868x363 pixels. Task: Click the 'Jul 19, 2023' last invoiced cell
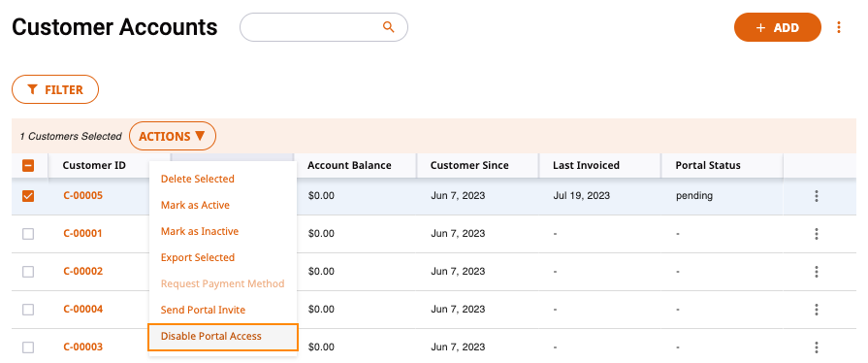point(581,196)
